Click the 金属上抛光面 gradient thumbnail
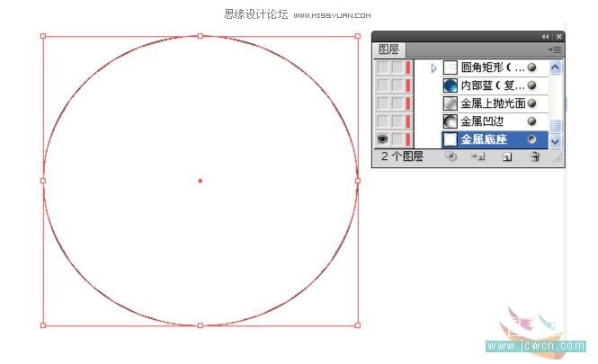This screenshot has width=598, height=364. 450,103
